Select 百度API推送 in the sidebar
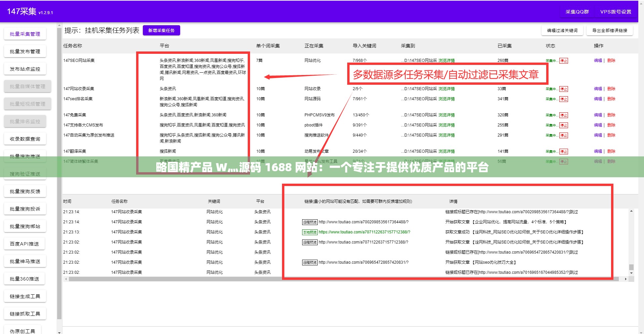The image size is (644, 334). (24, 243)
